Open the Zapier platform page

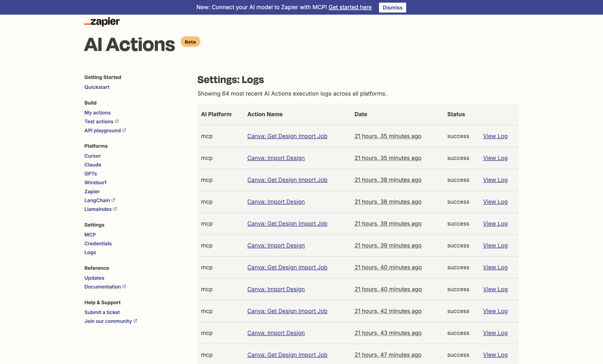(92, 192)
